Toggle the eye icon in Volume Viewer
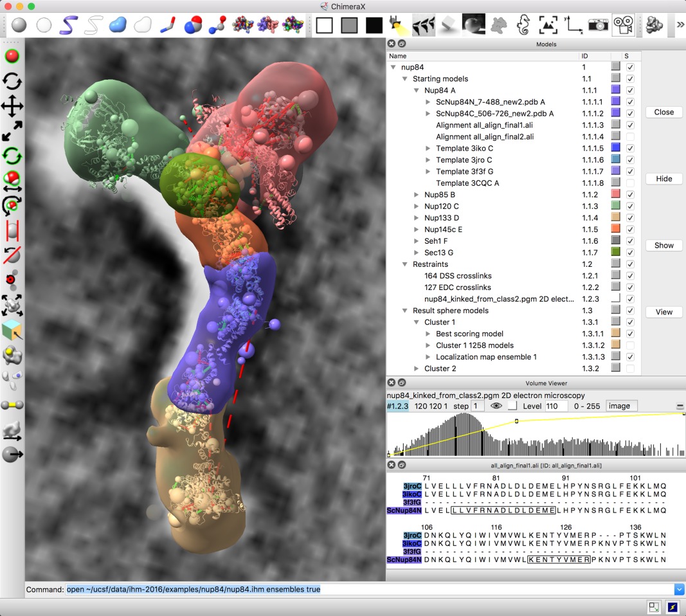686x616 pixels. coord(496,406)
